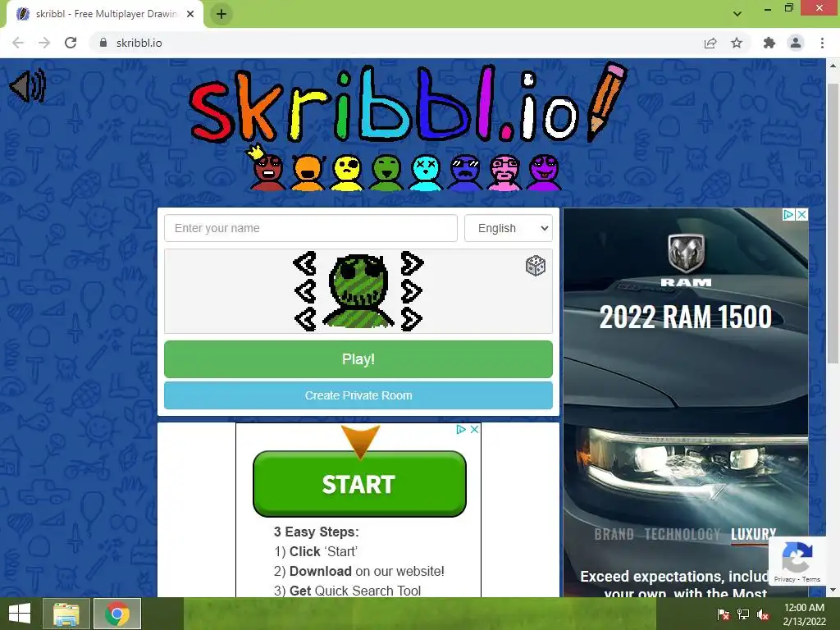Select the TECHNOLOGY tab in RAM ad
The width and height of the screenshot is (840, 630).
click(682, 534)
